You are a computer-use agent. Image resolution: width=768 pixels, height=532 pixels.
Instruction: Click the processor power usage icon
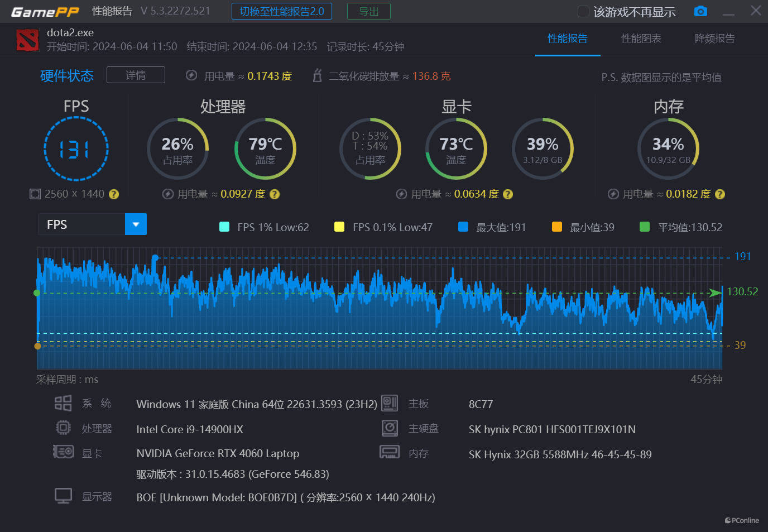point(167,194)
